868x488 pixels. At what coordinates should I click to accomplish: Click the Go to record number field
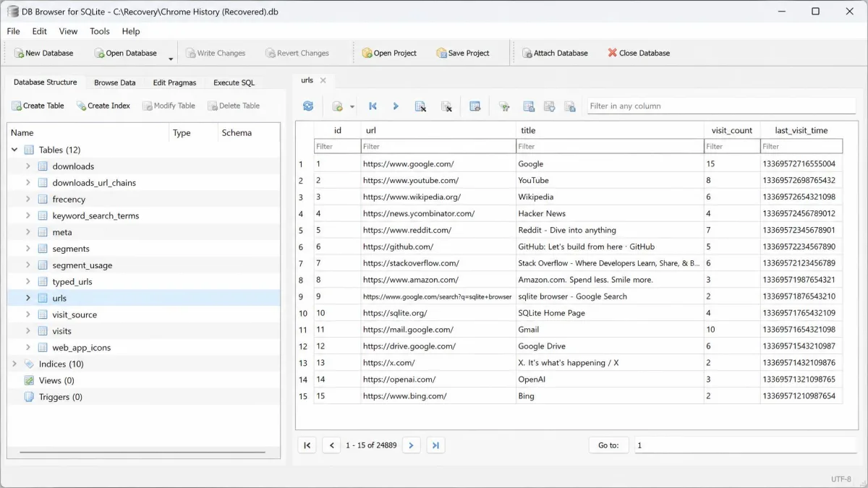pyautogui.click(x=746, y=445)
